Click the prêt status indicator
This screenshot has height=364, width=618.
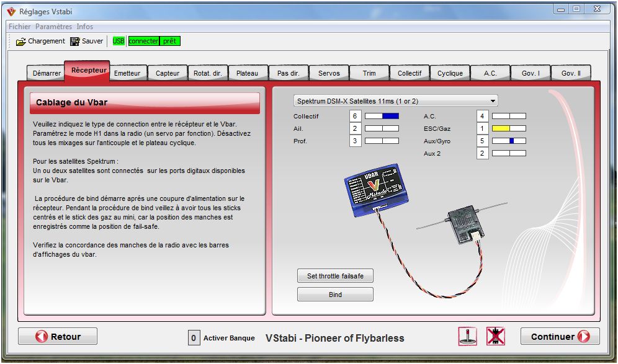(x=170, y=41)
